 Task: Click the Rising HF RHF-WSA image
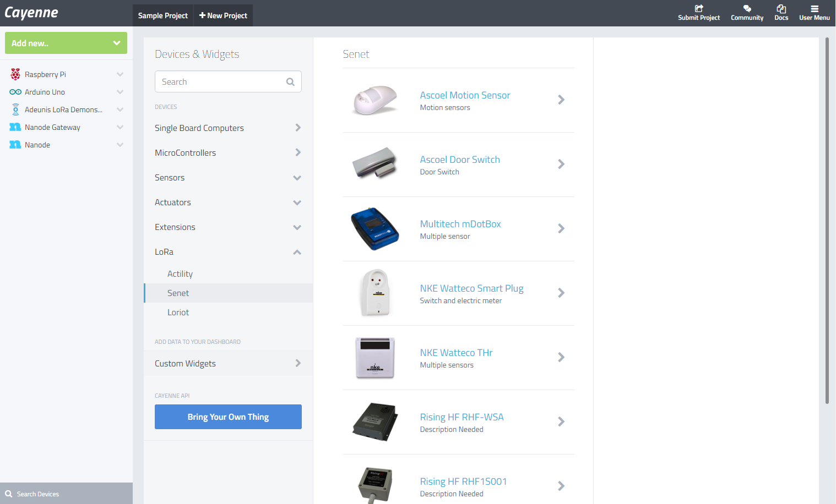(x=375, y=421)
